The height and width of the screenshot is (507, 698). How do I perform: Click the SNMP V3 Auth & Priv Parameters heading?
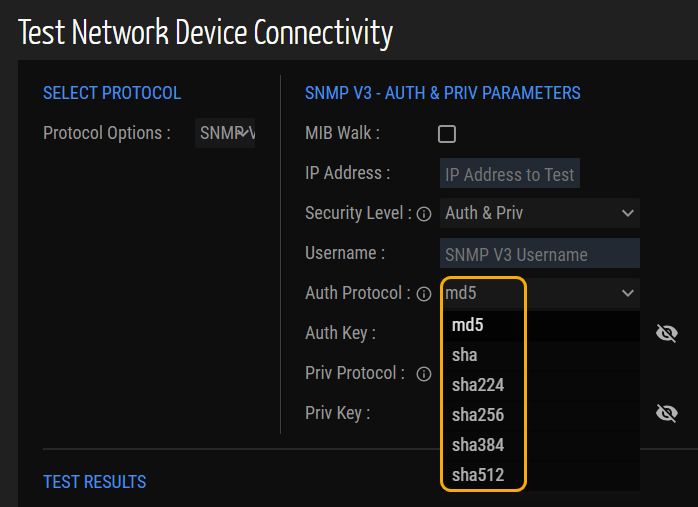pos(442,93)
